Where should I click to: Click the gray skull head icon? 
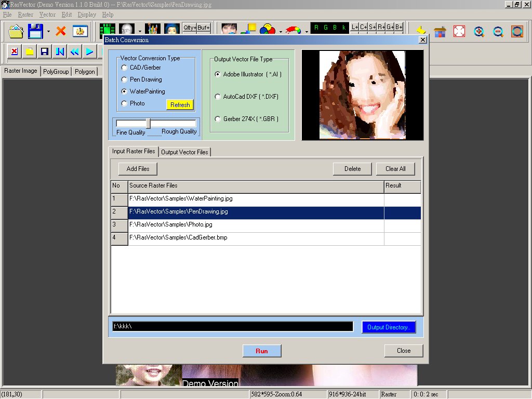point(127,29)
